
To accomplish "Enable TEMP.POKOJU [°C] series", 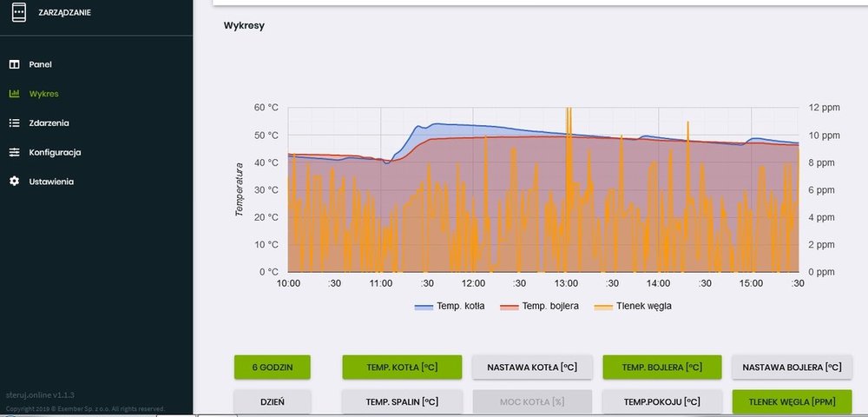I will point(662,401).
